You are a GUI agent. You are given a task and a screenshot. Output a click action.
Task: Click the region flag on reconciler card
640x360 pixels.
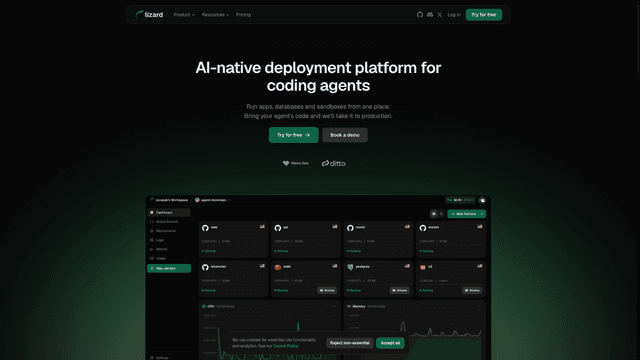262,266
